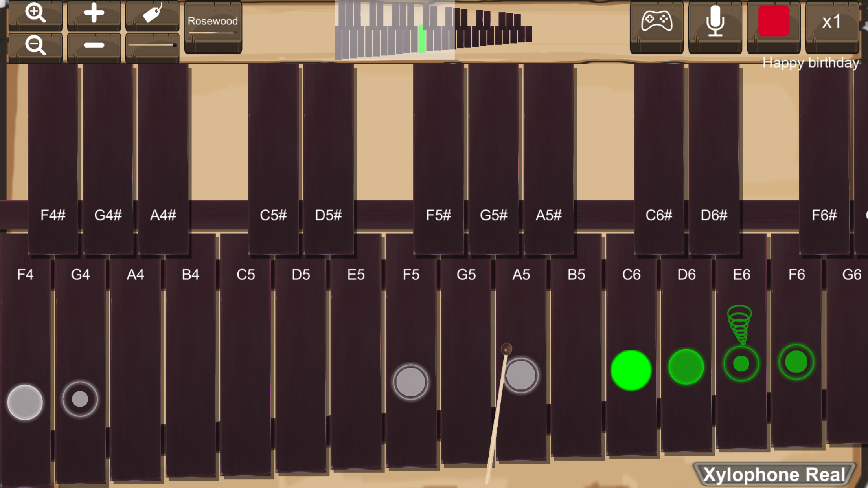Image resolution: width=868 pixels, height=488 pixels.
Task: Adjust the slider below the tag icon
Action: [152, 46]
